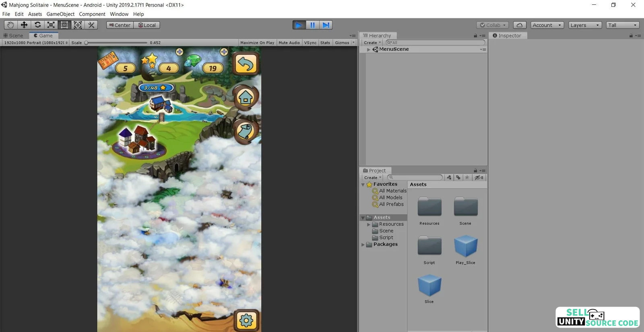Toggle handle rotation Local button
644x332 pixels.
[x=147, y=25]
